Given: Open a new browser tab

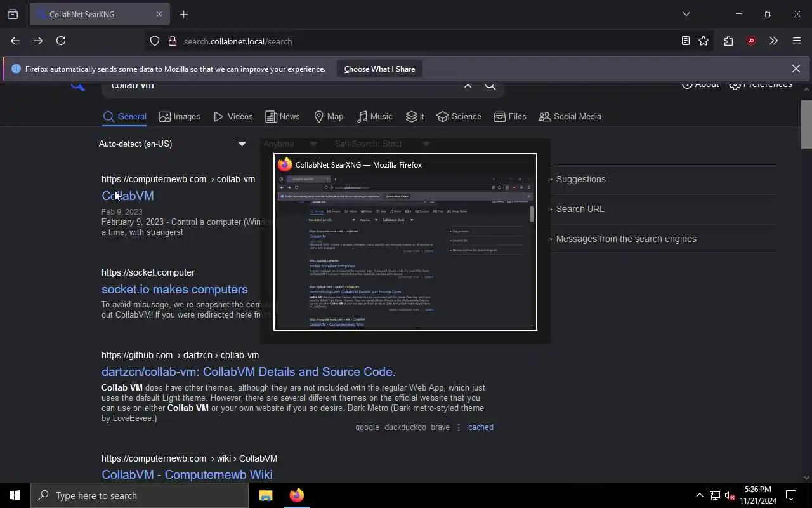Looking at the screenshot, I should click(x=184, y=14).
